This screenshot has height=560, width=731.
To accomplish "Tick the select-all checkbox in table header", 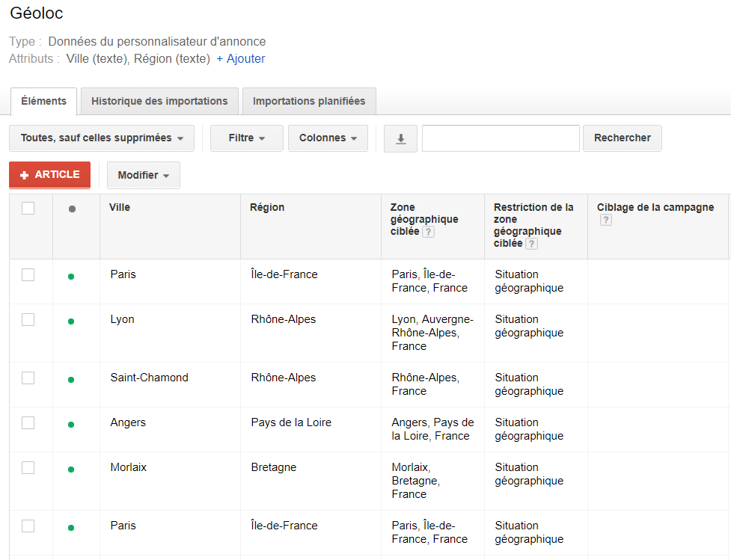I will coord(28,209).
